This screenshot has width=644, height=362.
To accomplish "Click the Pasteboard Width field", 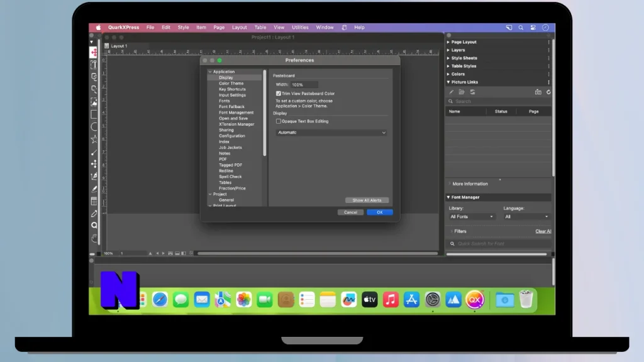I will (304, 85).
